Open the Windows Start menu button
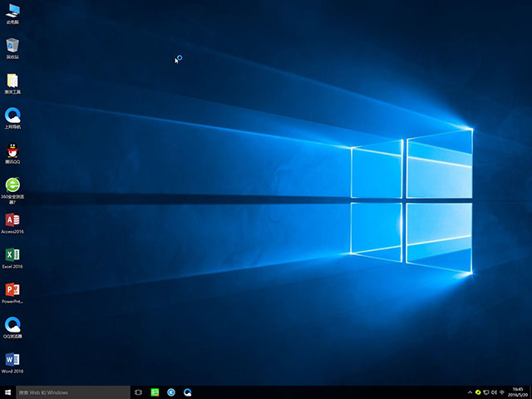532x399 pixels. (7, 392)
